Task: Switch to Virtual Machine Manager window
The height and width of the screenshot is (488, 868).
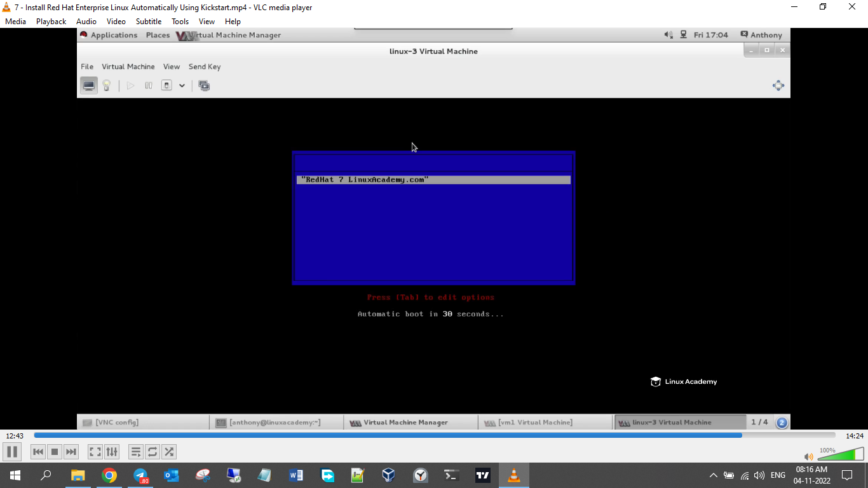Action: pyautogui.click(x=410, y=422)
